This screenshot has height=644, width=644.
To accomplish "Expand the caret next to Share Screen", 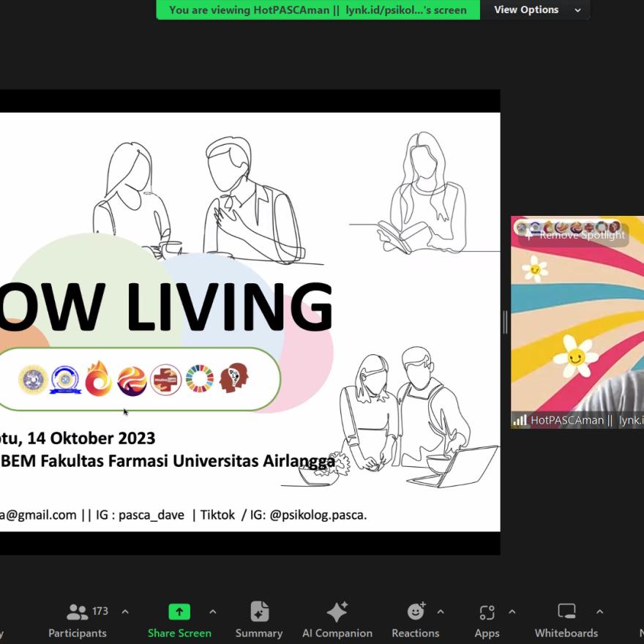I will pyautogui.click(x=213, y=612).
